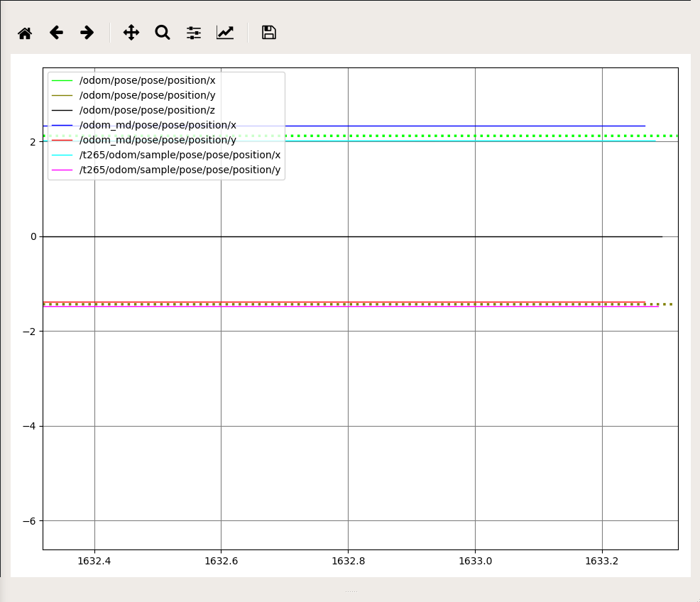This screenshot has height=602, width=700.
Task: Click the y-axis tick label −2
Action: pos(30,332)
